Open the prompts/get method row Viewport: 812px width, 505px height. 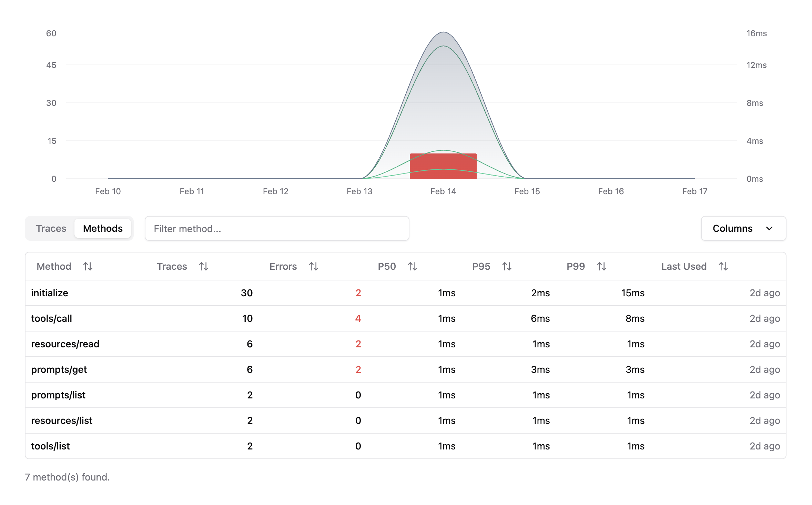click(59, 369)
